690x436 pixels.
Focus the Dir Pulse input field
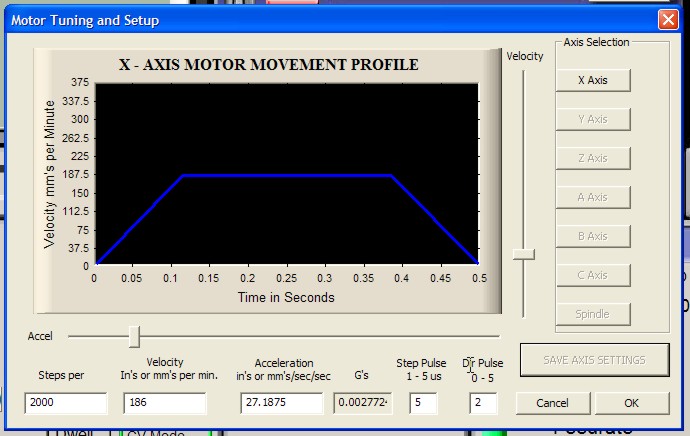tap(483, 403)
